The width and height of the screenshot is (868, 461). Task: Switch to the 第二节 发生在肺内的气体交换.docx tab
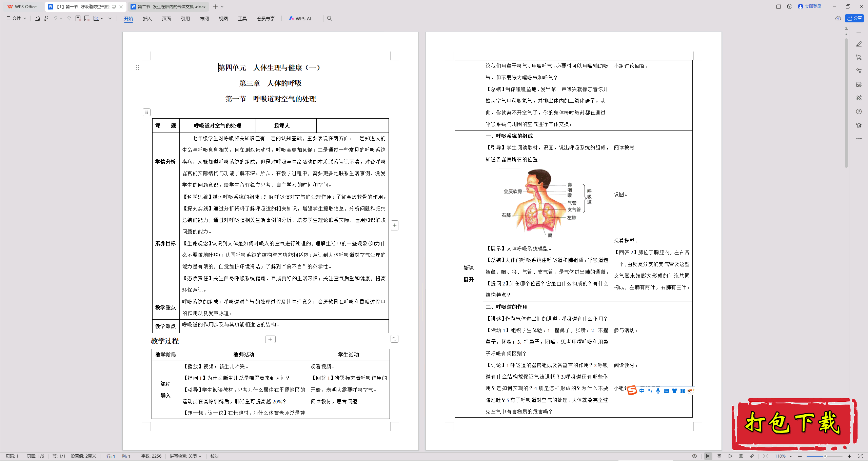point(168,7)
